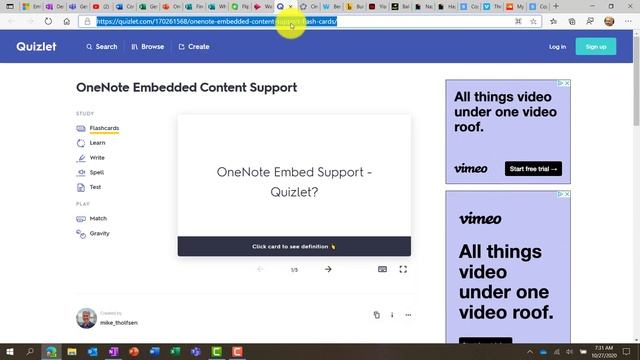
Task: Open File Explorer from the taskbar
Action: coord(72,351)
